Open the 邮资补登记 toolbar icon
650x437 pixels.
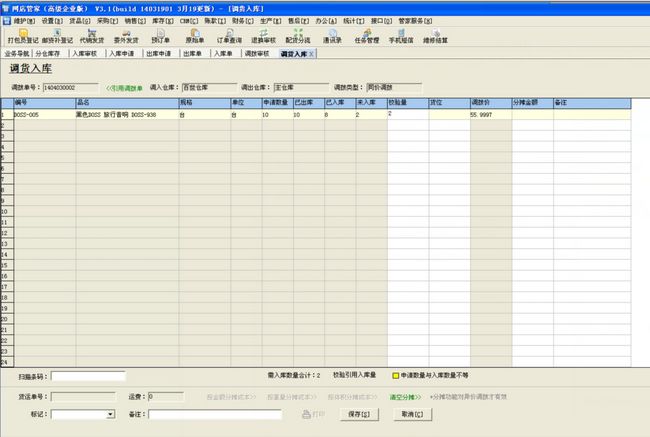click(57, 36)
